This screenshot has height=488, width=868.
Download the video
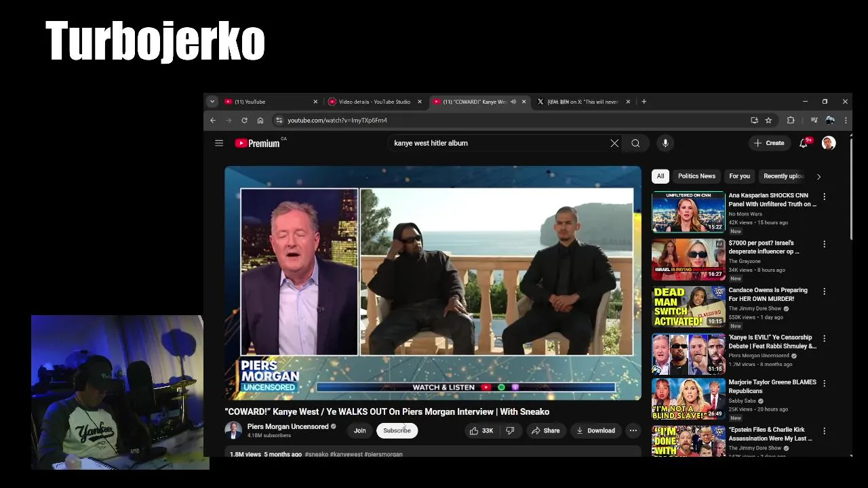point(595,430)
